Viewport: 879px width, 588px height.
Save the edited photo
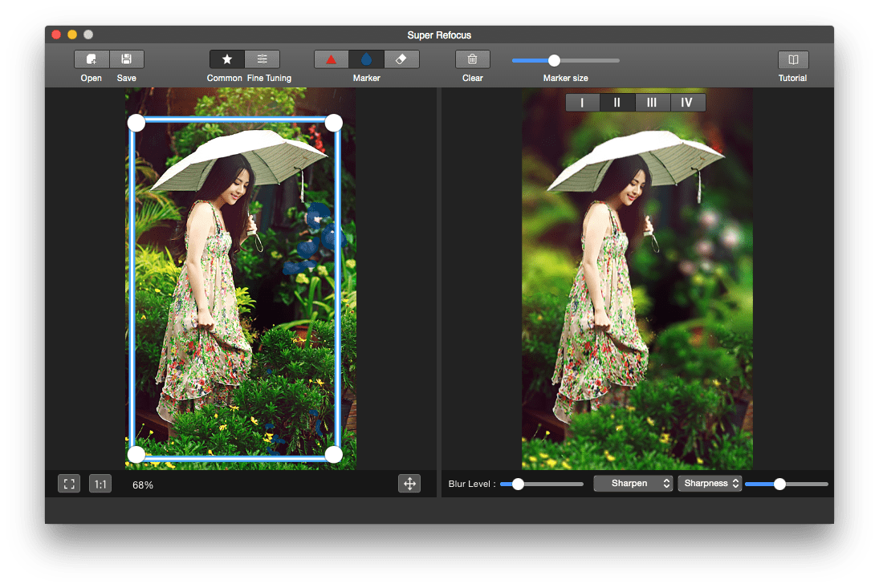click(x=127, y=59)
